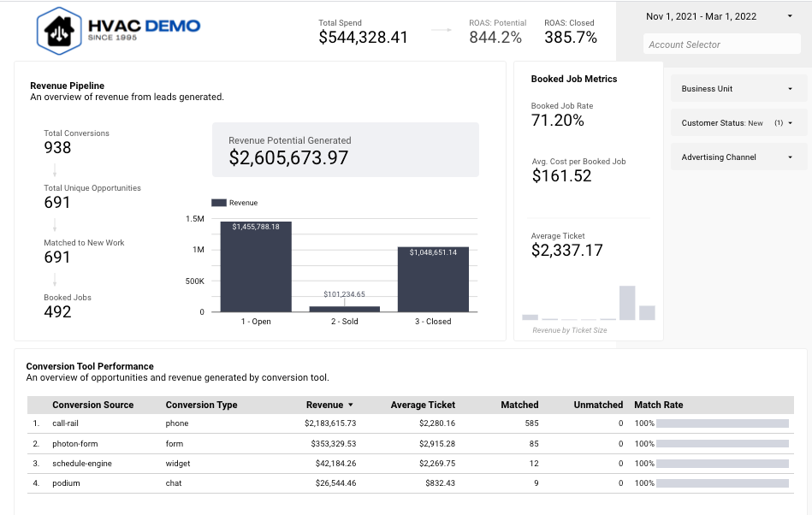This screenshot has width=812, height=515.
Task: Sort by the Revenue column header
Action: click(x=324, y=405)
